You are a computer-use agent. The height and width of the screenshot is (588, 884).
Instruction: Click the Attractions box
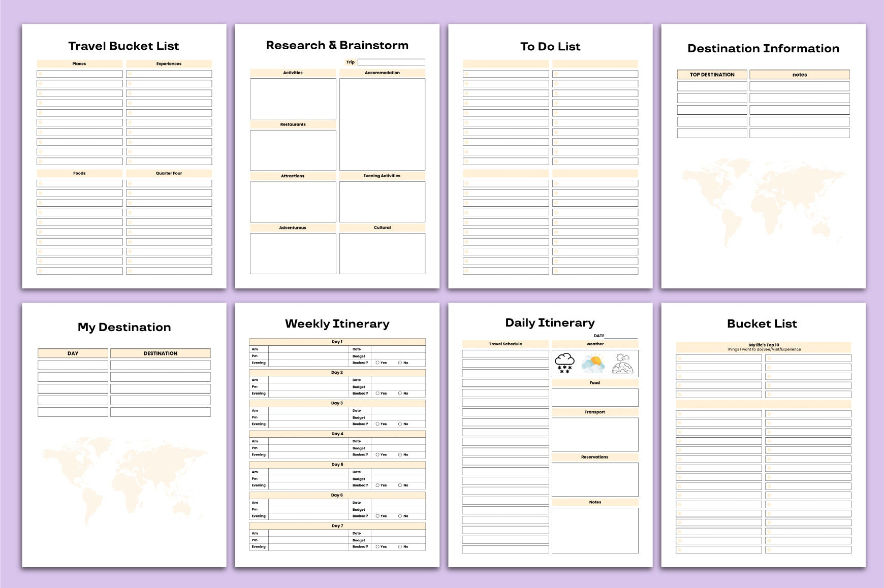click(x=293, y=202)
